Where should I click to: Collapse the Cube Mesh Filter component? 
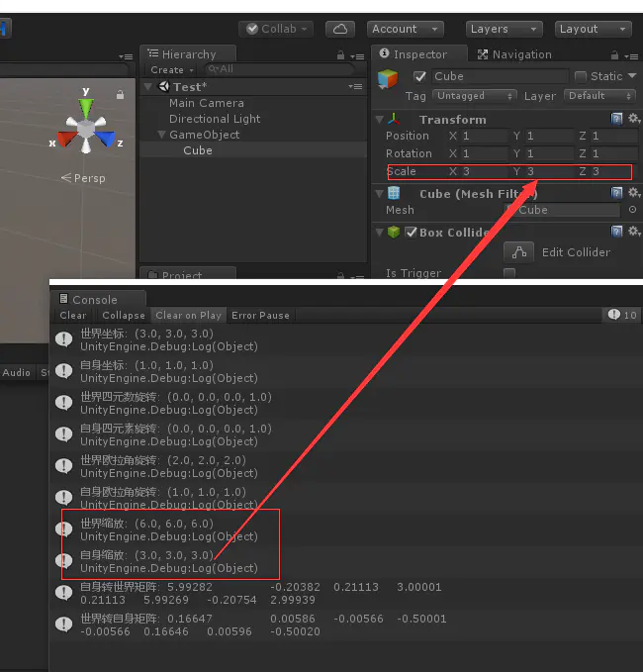380,194
